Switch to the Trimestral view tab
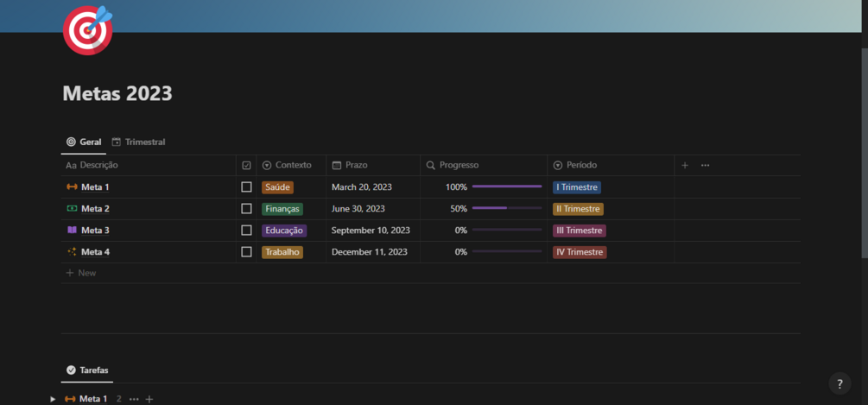 point(138,142)
